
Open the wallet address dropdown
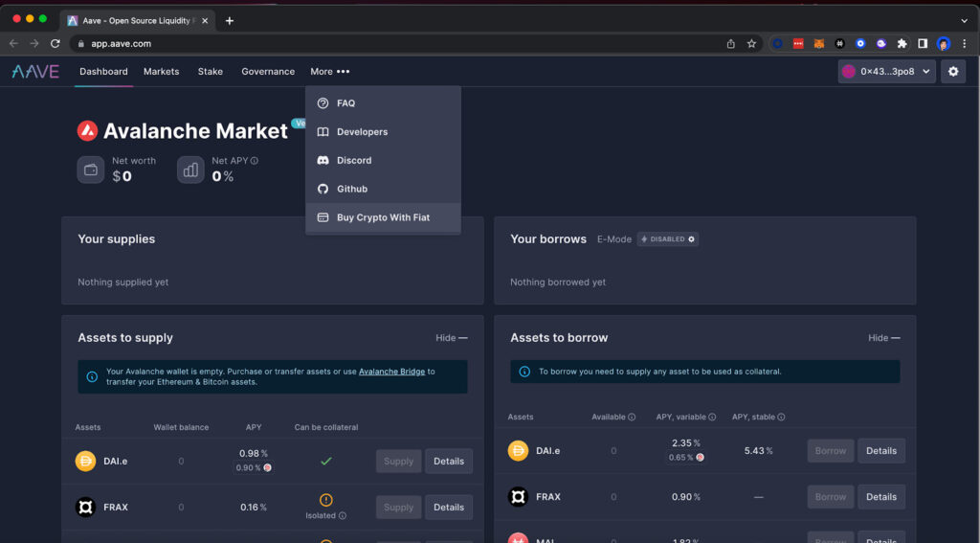pyautogui.click(x=886, y=72)
